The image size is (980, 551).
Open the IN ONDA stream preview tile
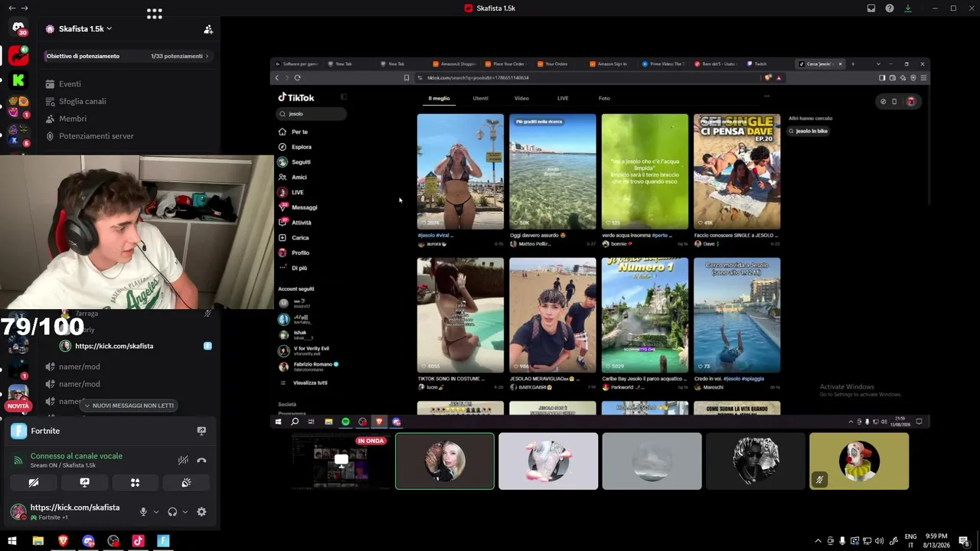[x=341, y=461]
